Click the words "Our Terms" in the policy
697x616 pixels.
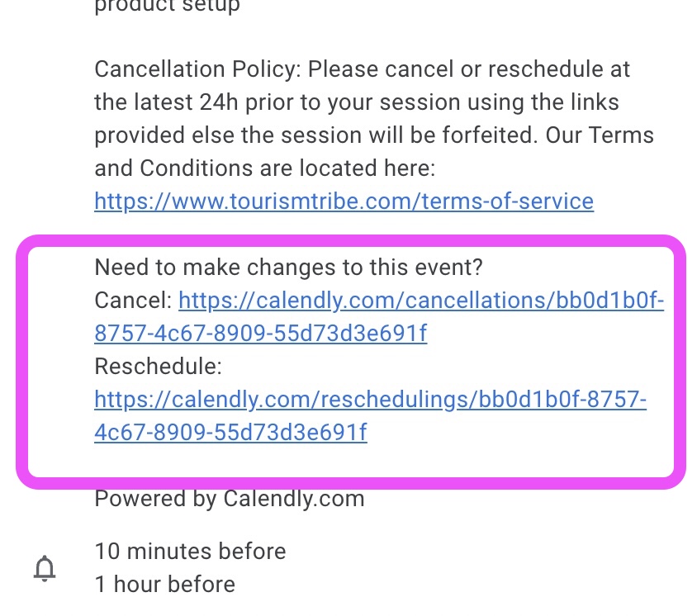(x=600, y=135)
